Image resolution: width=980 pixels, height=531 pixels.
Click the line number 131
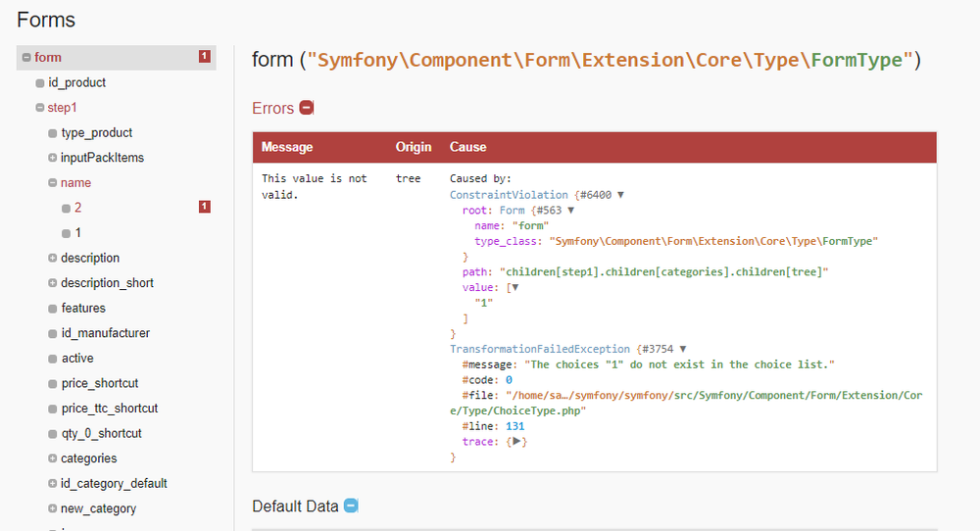515,426
